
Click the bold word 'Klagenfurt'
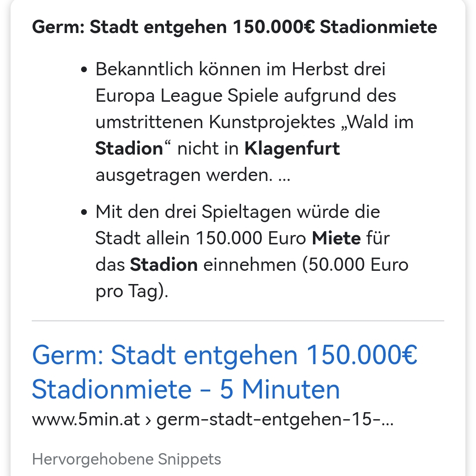(x=292, y=149)
